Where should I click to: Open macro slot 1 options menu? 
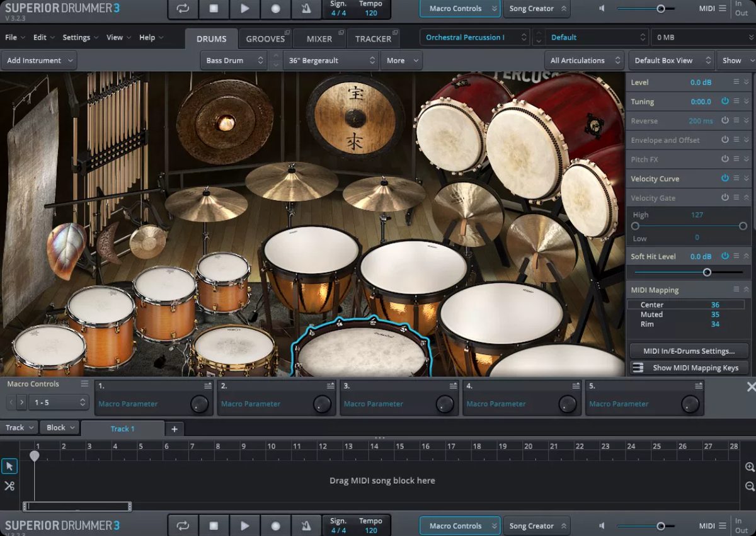click(x=208, y=385)
